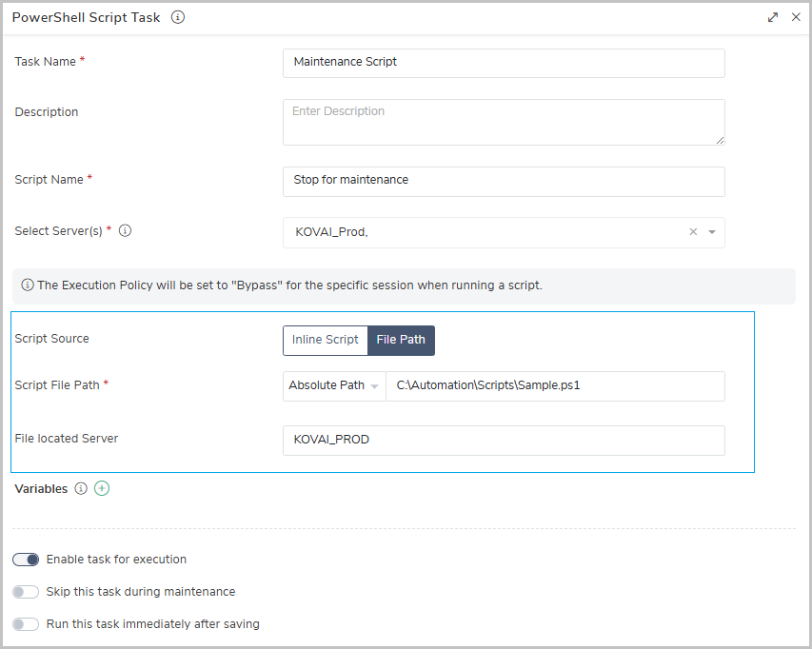
Task: Click the File located Server field
Action: (x=504, y=440)
